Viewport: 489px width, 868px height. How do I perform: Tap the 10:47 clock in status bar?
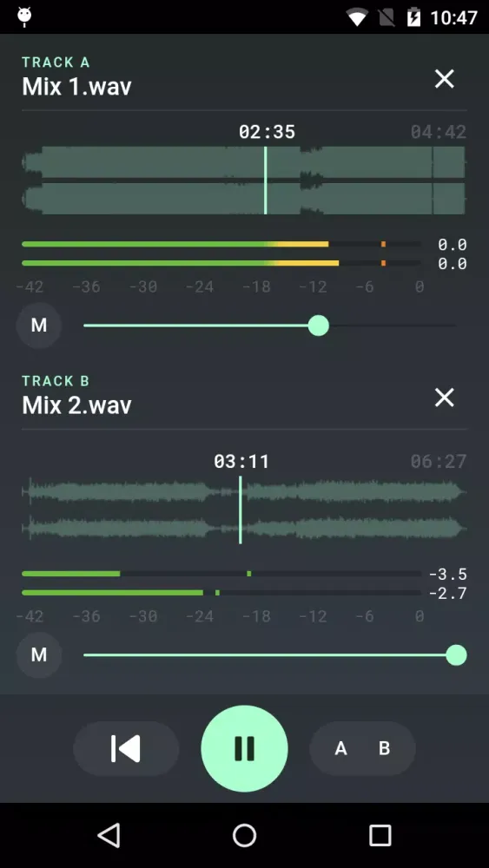pos(453,17)
